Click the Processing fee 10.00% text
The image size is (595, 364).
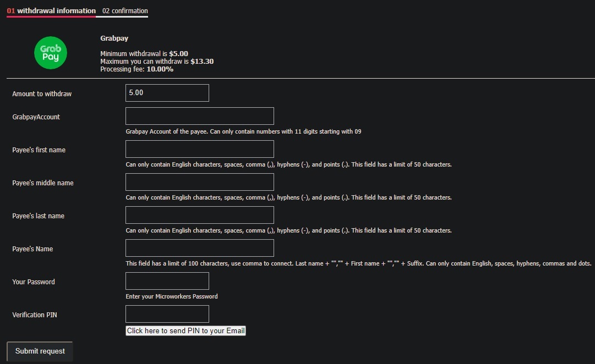tap(137, 69)
